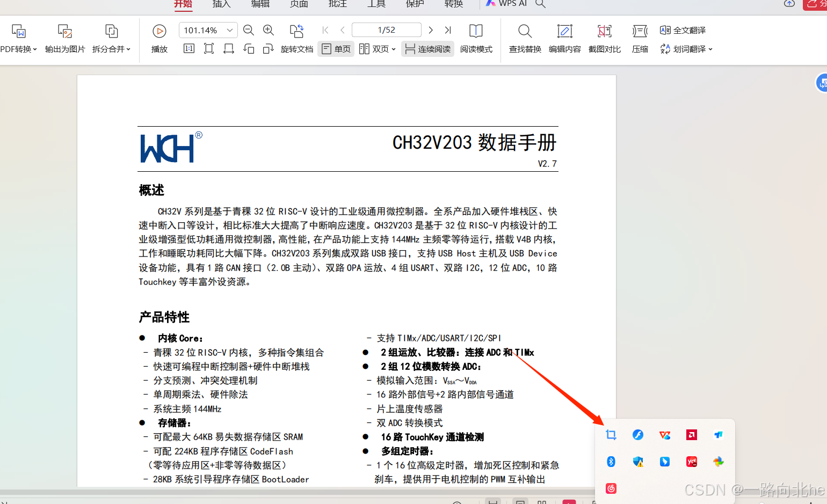Fit whole page to window
Image resolution: width=827 pixels, height=504 pixels.
209,49
